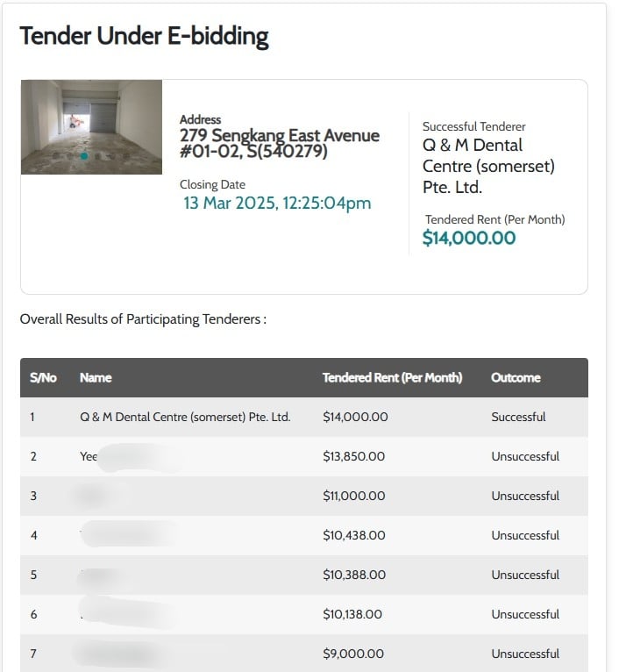Click the Name column header

pos(96,377)
